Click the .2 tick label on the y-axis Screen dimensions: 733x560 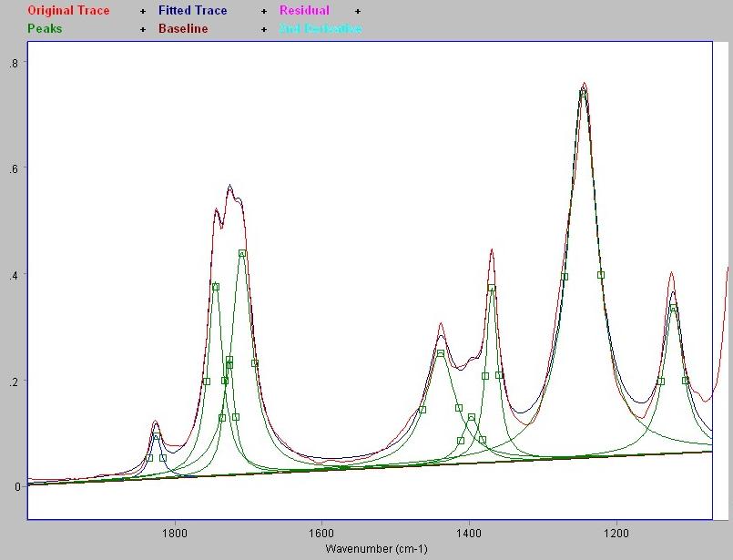13,381
